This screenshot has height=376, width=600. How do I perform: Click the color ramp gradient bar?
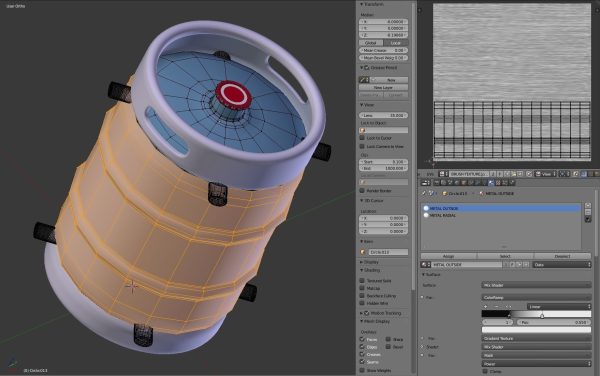coord(536,314)
